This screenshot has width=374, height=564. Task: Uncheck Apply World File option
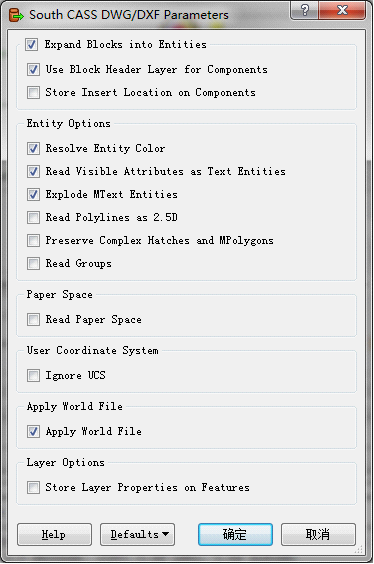coord(33,431)
